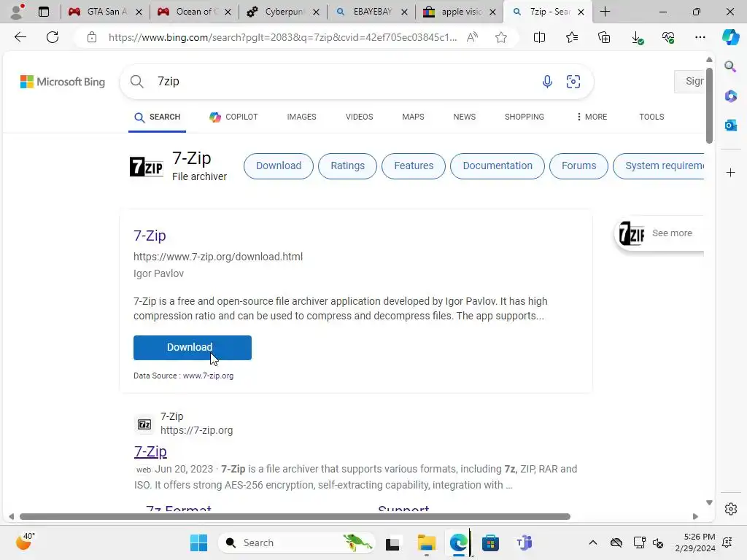Select the COPILOT search tab
The image size is (747, 560).
click(233, 117)
